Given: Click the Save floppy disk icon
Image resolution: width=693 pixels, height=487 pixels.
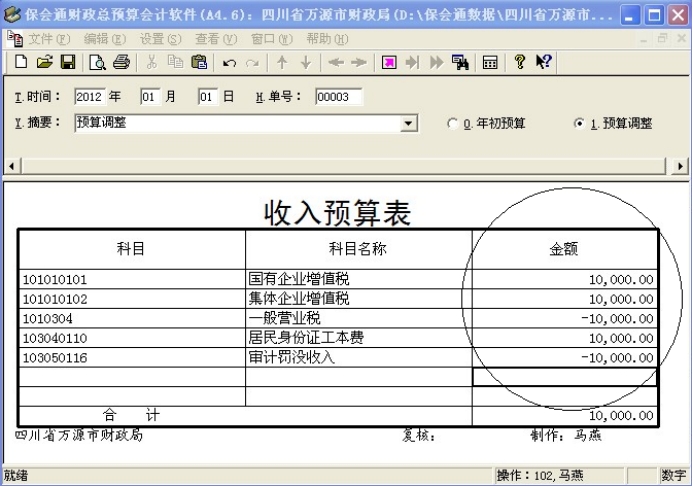Looking at the screenshot, I should pyautogui.click(x=68, y=62).
